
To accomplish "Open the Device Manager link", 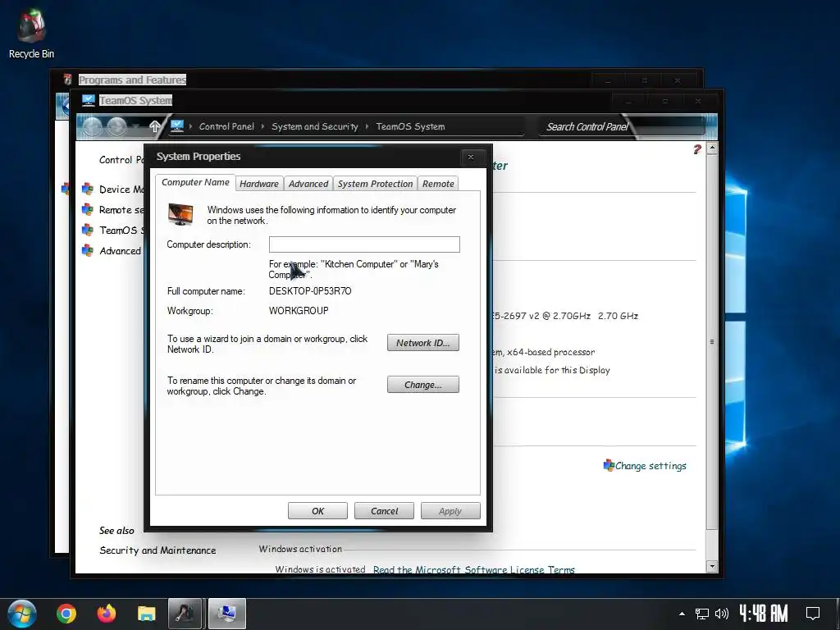I will [121, 189].
